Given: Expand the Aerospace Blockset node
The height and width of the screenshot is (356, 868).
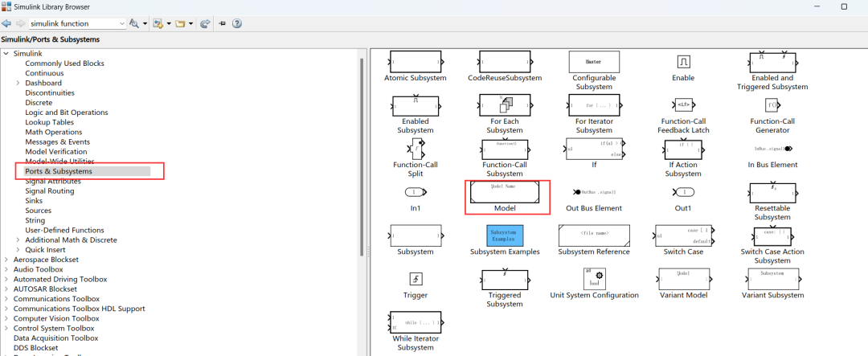Looking at the screenshot, I should (x=6, y=260).
